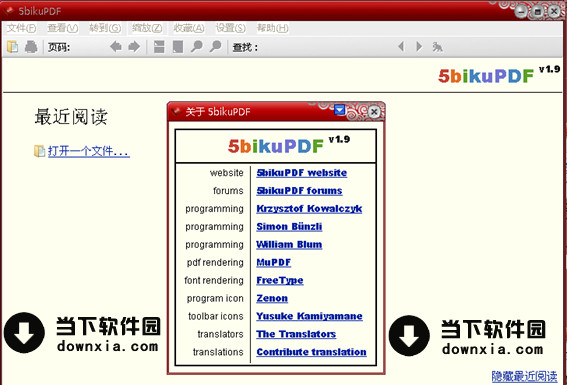Image resolution: width=567 pixels, height=385 pixels.
Task: Minimize the SbikuPDF main window
Action: tap(521, 11)
